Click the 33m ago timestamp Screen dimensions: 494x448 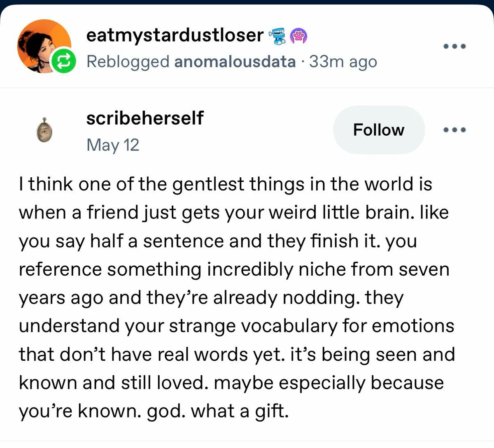(343, 62)
